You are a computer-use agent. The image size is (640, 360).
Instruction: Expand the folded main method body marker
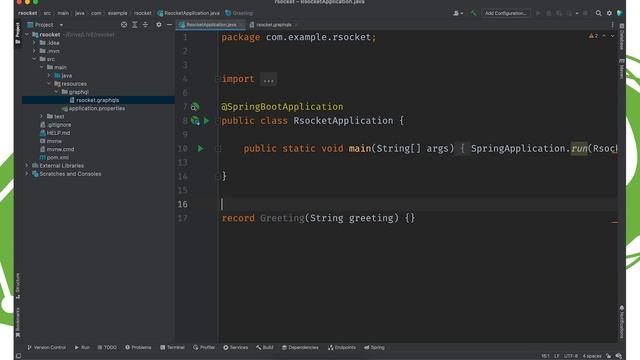coord(218,149)
